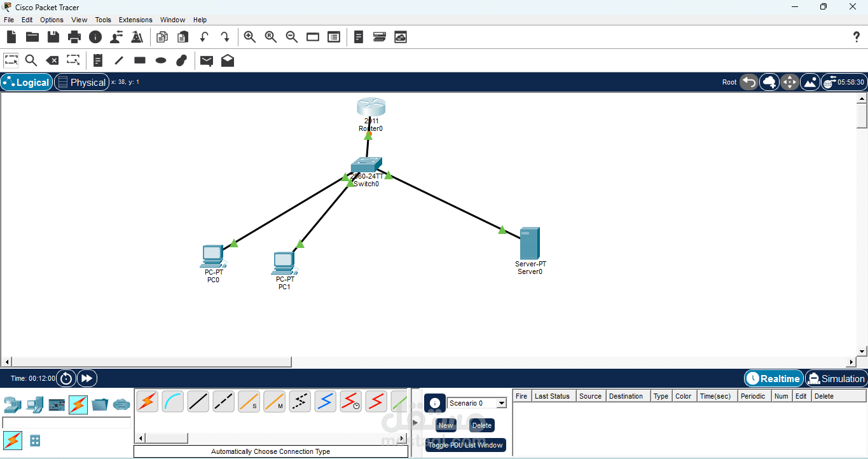Open the drawing palette rectangle icon
868x459 pixels.
313,37
